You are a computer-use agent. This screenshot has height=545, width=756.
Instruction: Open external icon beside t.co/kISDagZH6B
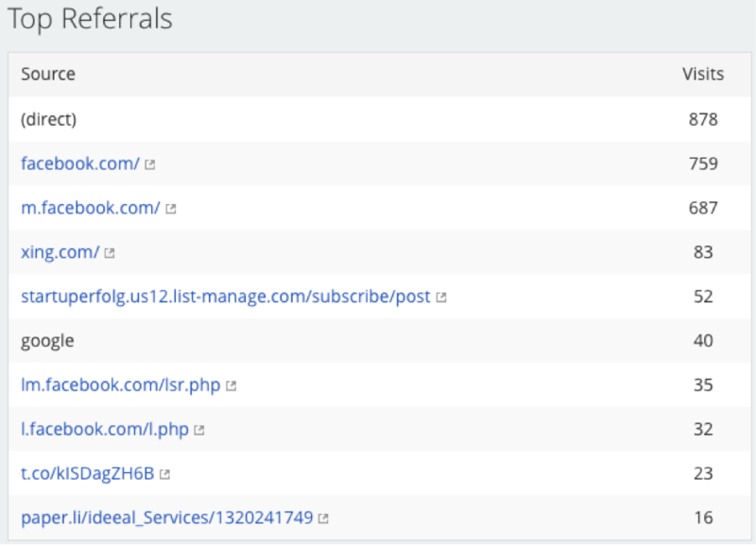pos(164,474)
